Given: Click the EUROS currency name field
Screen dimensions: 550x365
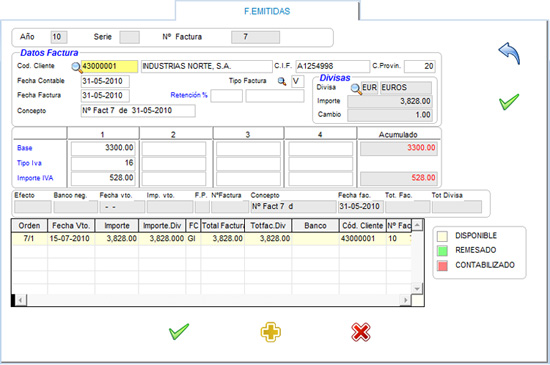Looking at the screenshot, I should click(x=406, y=88).
